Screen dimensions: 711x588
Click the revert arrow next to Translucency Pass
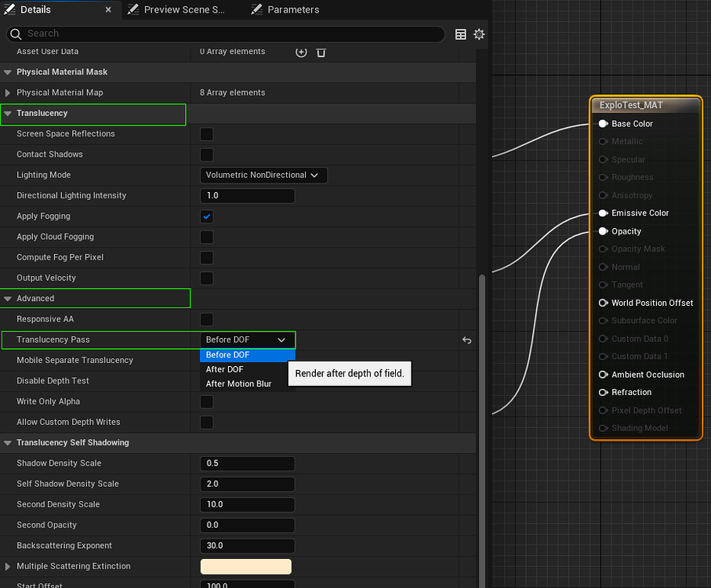click(466, 340)
